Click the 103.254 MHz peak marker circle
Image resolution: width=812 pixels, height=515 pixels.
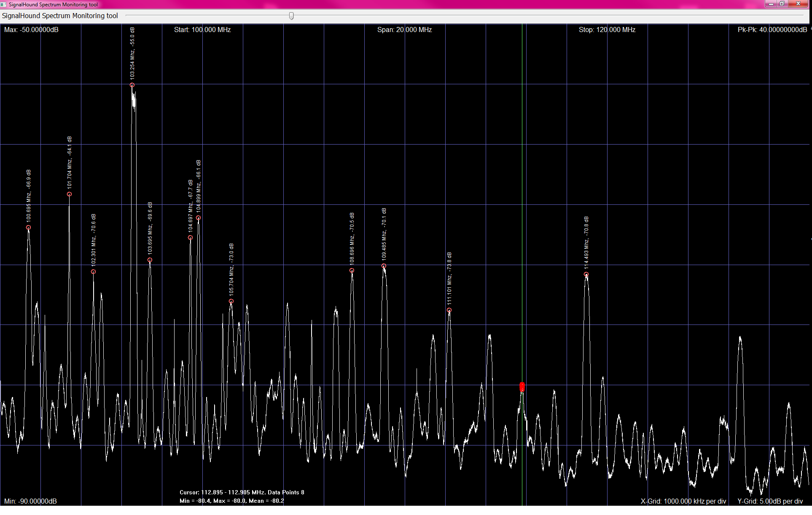click(132, 85)
